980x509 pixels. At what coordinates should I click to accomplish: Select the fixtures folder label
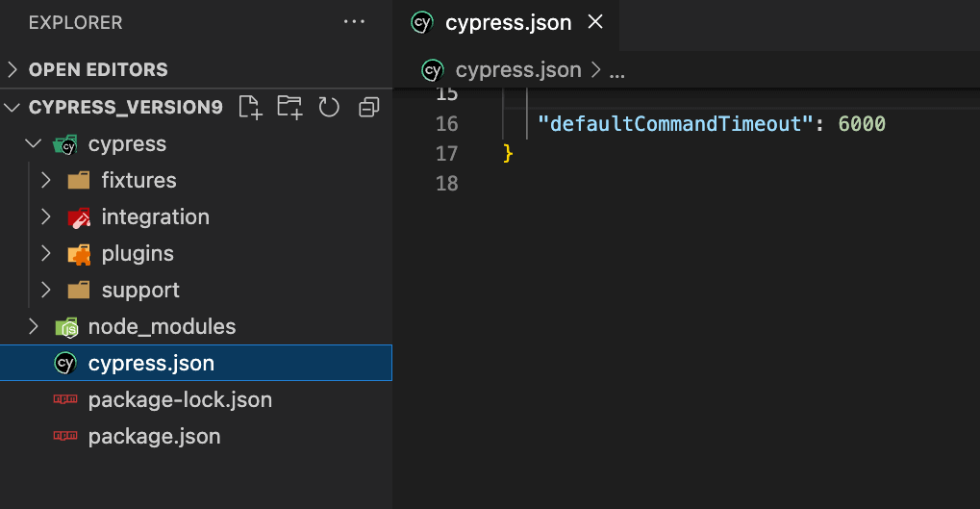(138, 180)
